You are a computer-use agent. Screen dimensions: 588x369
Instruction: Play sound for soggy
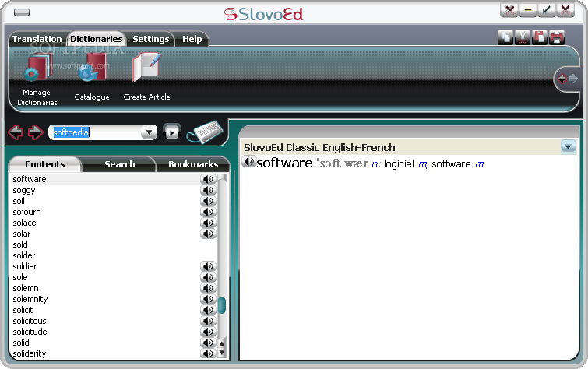click(208, 190)
